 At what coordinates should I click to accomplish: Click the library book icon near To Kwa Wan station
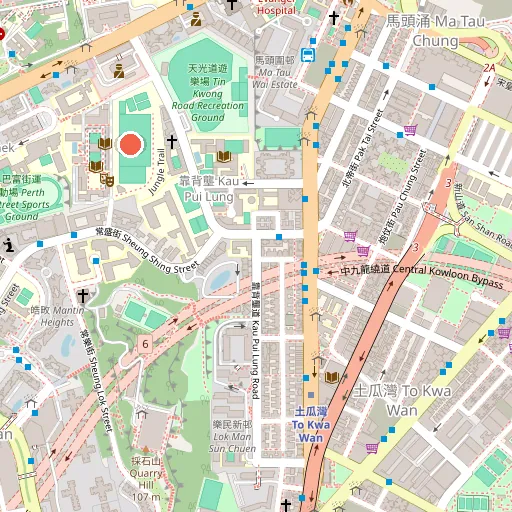332,378
